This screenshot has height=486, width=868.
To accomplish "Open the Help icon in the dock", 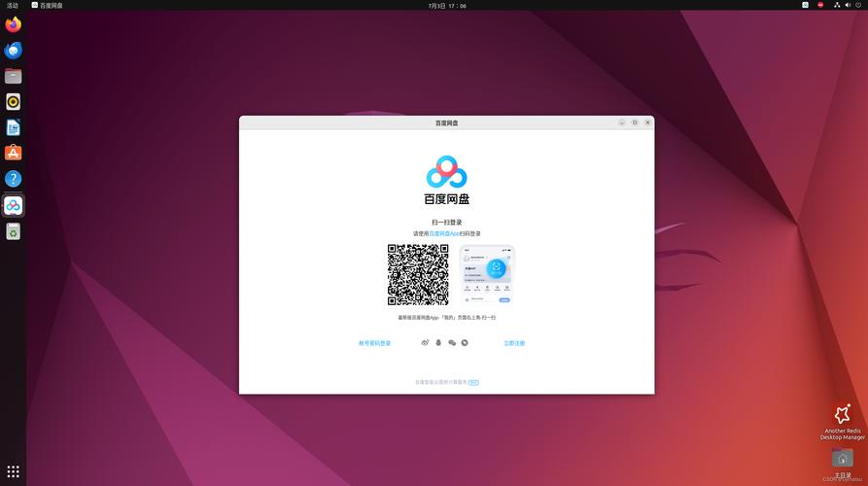I will 14,179.
